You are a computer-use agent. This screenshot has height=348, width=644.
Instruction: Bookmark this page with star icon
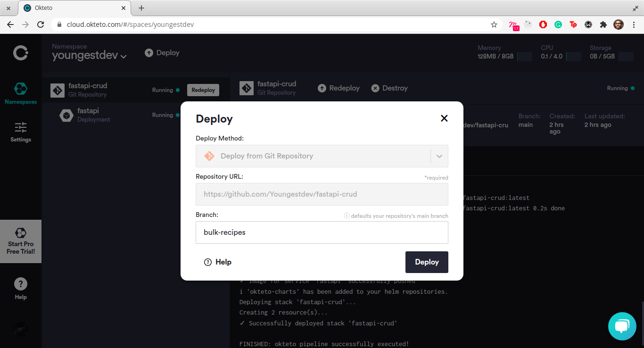click(x=494, y=25)
